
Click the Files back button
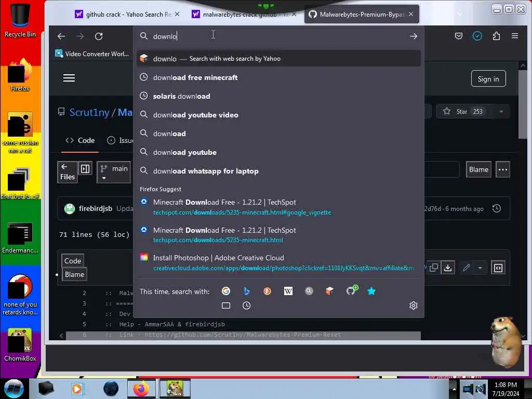[67, 172]
